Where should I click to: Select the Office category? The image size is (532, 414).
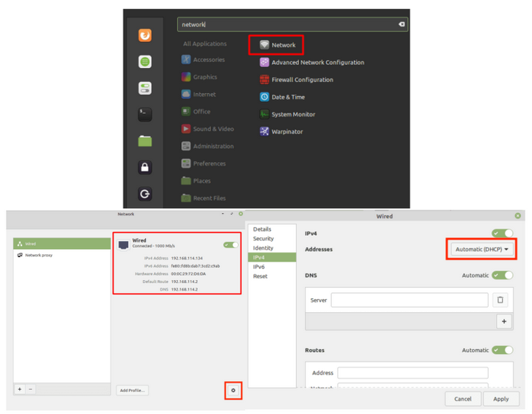pyautogui.click(x=196, y=111)
